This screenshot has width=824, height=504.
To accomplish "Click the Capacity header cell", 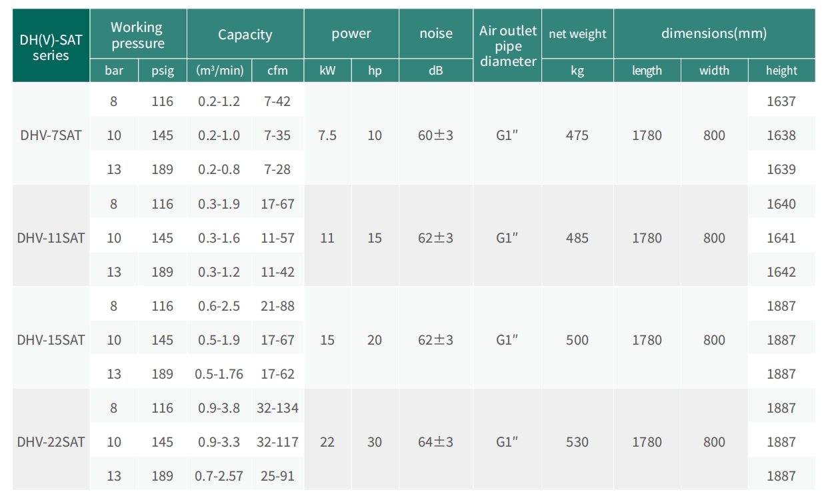I will coord(245,35).
